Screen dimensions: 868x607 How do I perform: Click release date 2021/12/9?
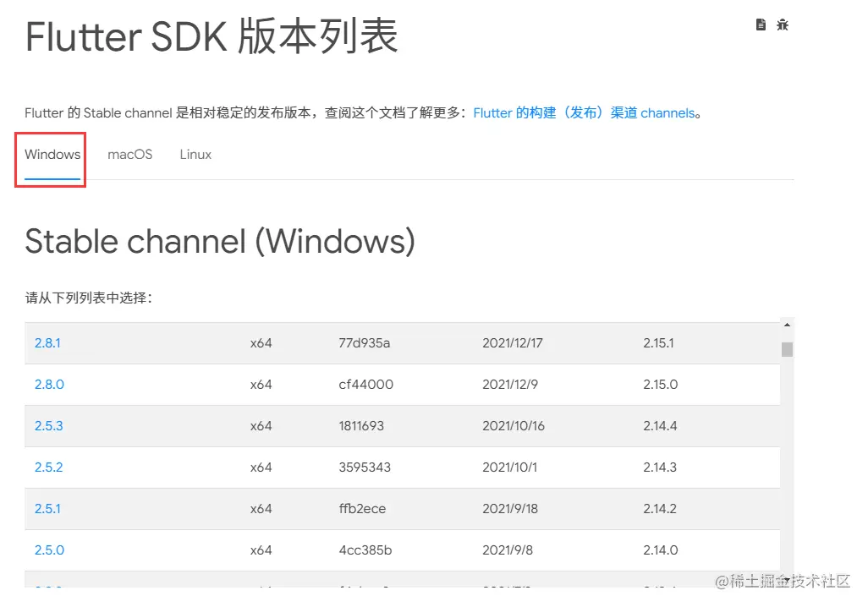point(510,385)
